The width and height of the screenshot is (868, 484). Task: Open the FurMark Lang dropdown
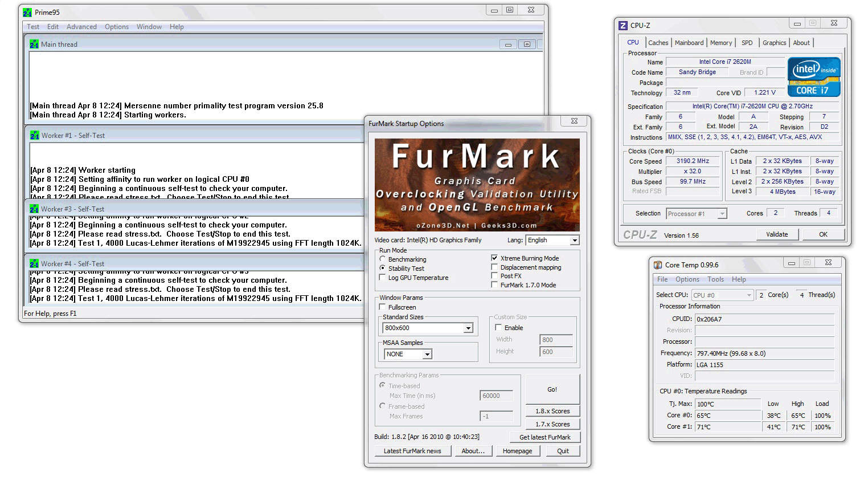(x=574, y=240)
